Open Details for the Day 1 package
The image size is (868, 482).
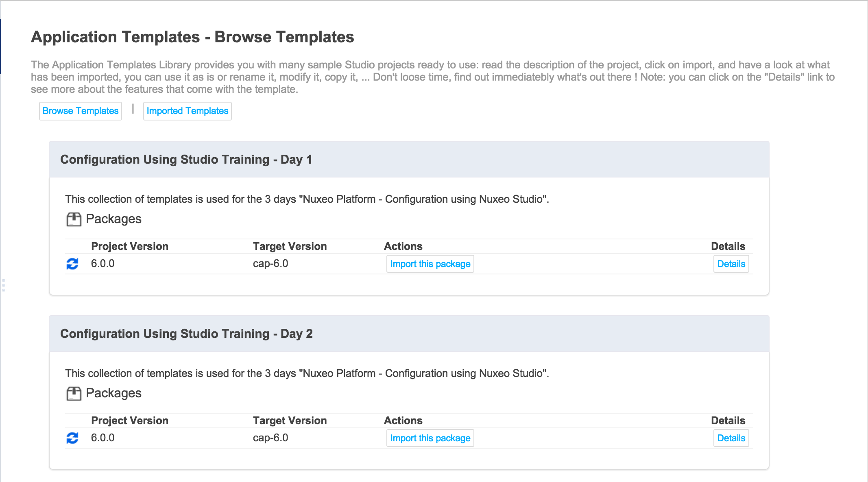click(731, 264)
